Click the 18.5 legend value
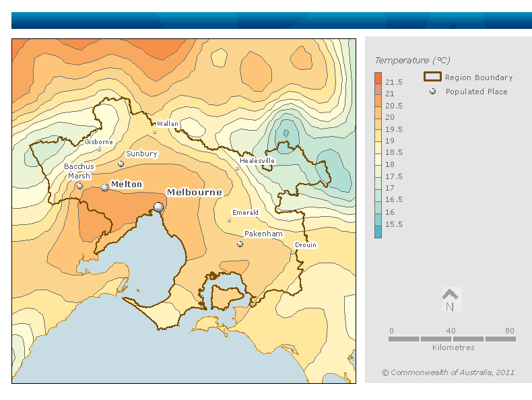532x400 pixels. pos(394,152)
